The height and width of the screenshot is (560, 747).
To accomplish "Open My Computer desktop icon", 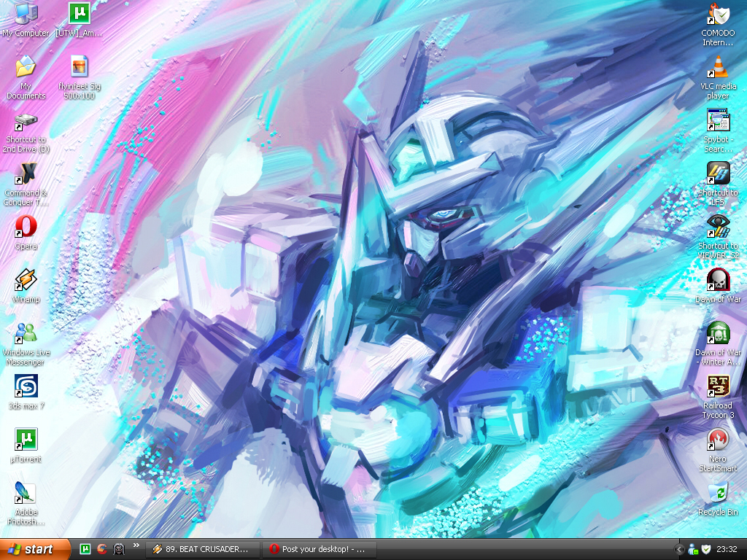I will point(26,19).
